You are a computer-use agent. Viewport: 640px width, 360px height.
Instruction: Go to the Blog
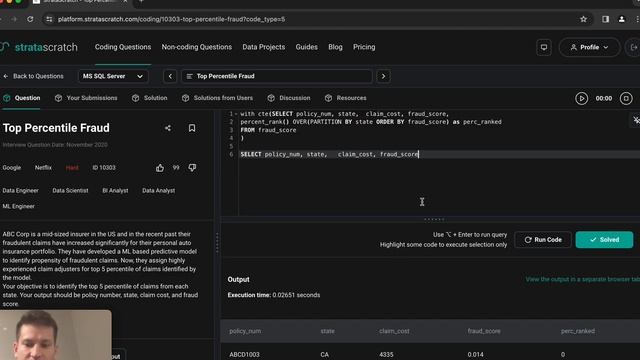point(335,47)
